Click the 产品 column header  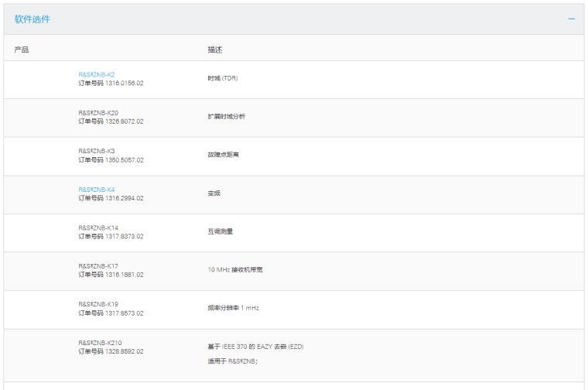[22, 49]
